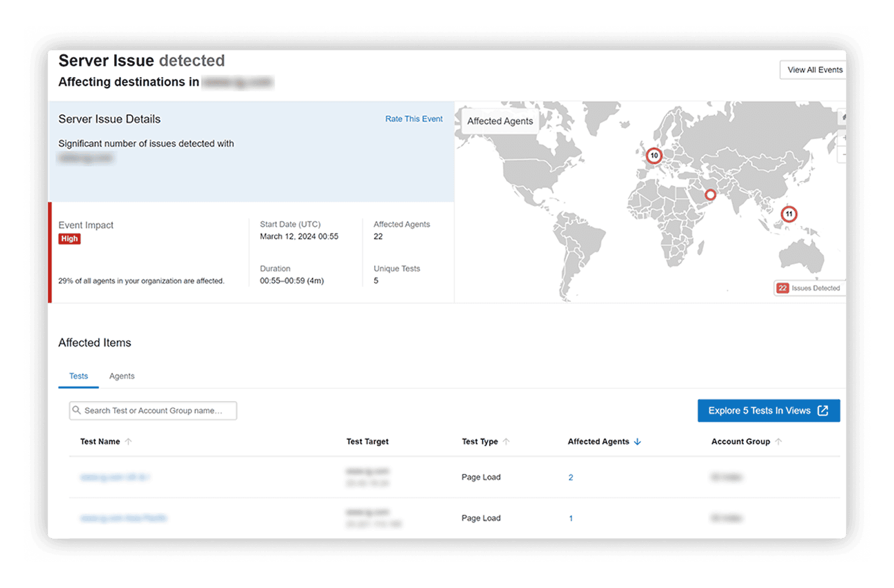Click the map cluster marker labeled 10
894x588 pixels.
pos(653,156)
